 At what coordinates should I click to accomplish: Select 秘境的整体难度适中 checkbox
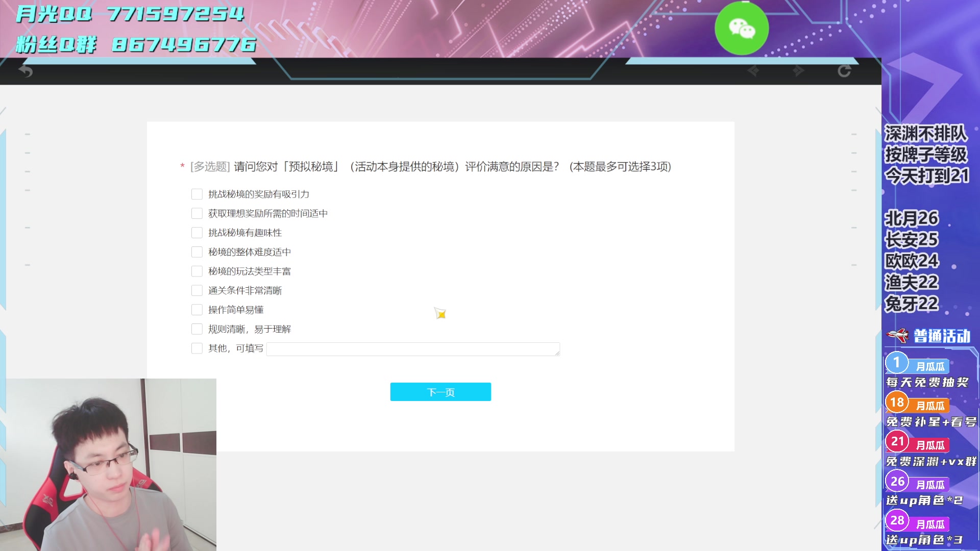coord(197,252)
